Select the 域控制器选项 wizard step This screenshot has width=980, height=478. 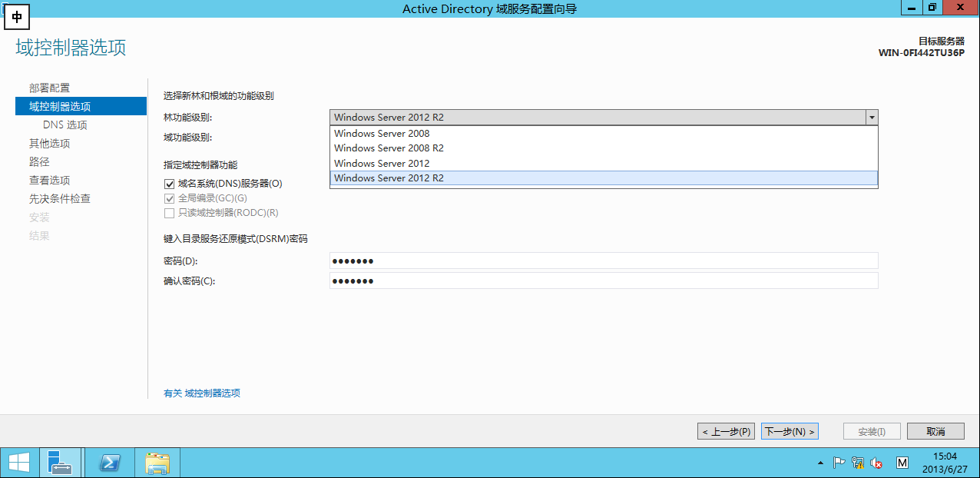(81, 106)
